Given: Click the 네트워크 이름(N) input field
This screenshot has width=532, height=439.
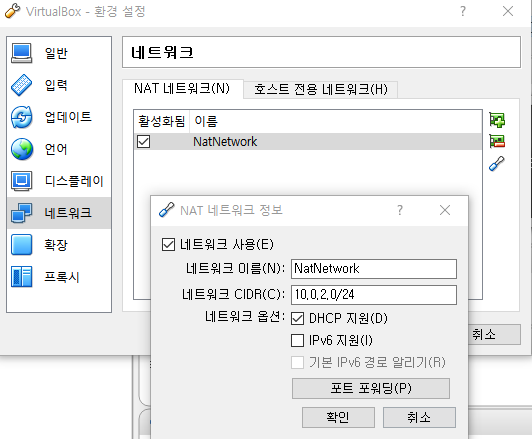Looking at the screenshot, I should click(x=374, y=269).
